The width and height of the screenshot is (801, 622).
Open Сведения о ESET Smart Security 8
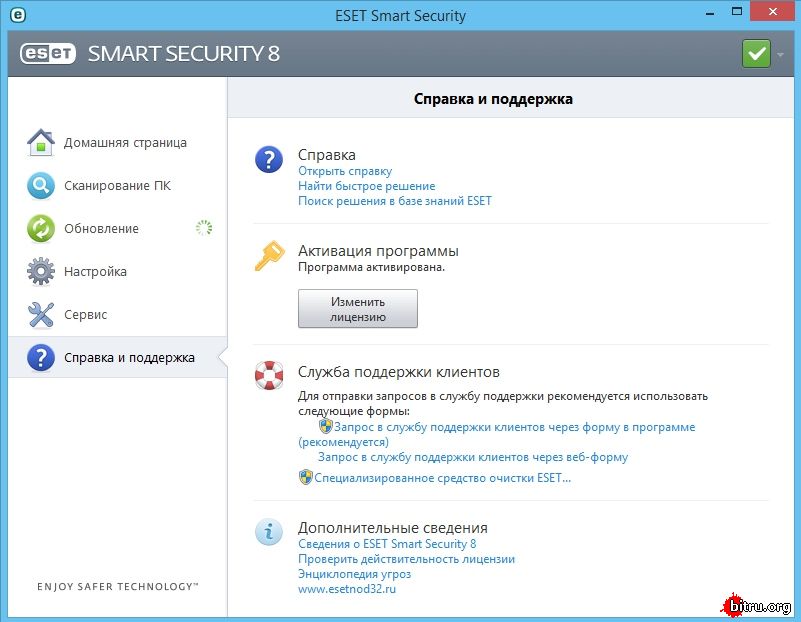tap(387, 544)
